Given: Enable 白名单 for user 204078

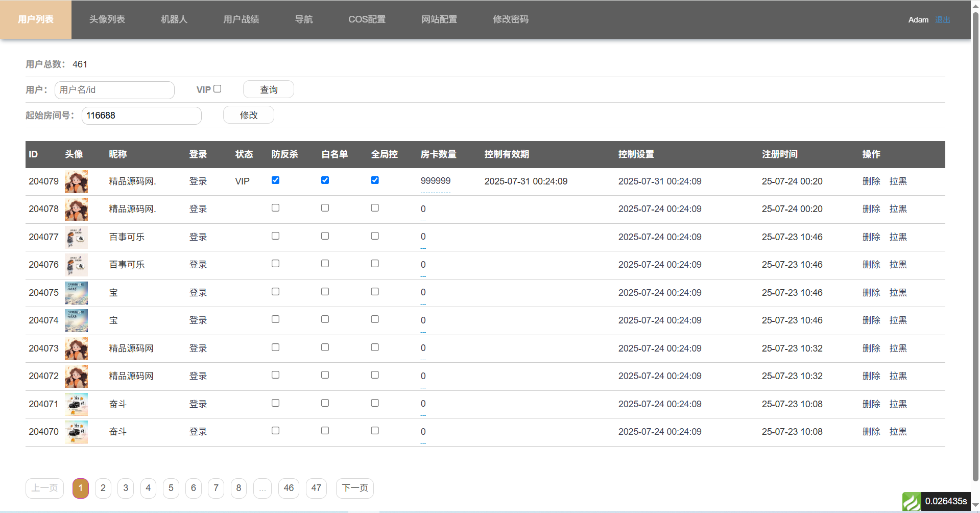Looking at the screenshot, I should click(325, 208).
